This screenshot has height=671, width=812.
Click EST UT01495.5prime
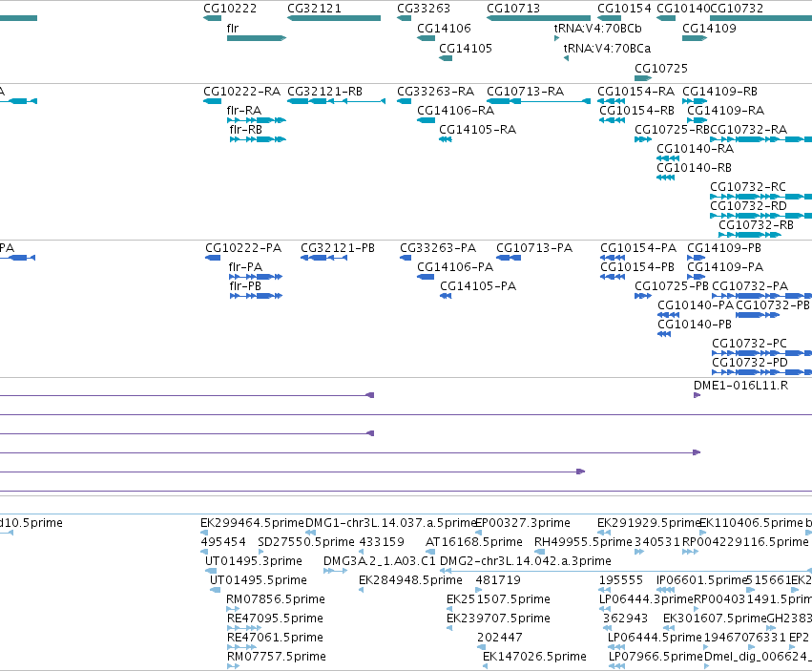pyautogui.click(x=259, y=581)
